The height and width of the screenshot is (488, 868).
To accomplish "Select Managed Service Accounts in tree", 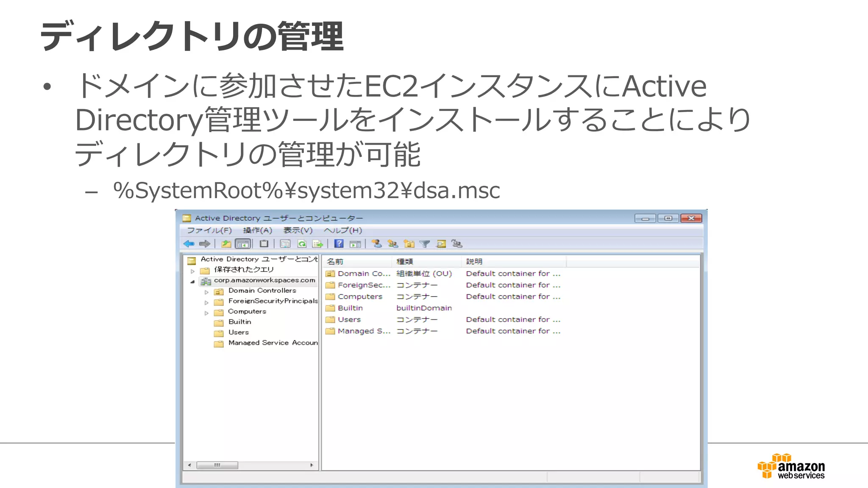I will pyautogui.click(x=273, y=343).
